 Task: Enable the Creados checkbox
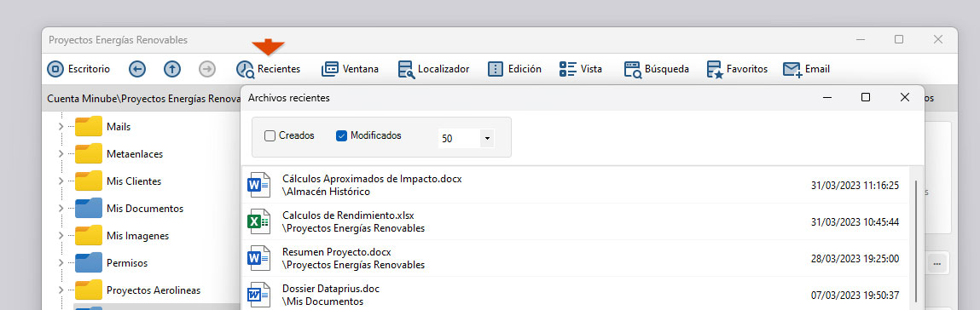click(270, 135)
